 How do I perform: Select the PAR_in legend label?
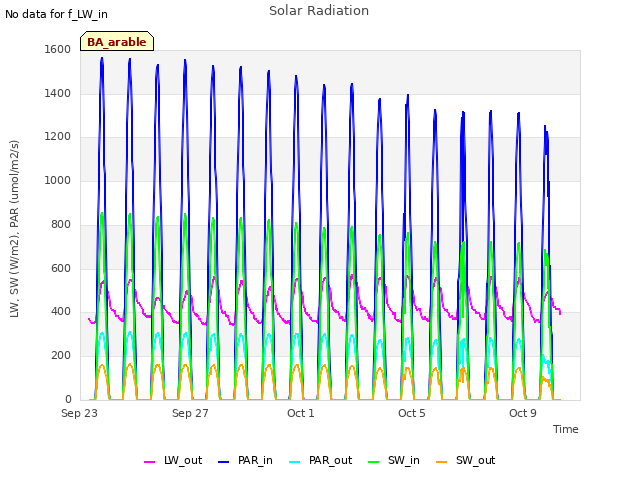[x=255, y=460]
